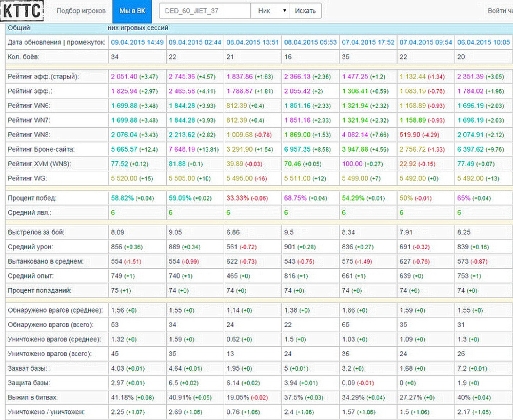Click the 06.04.2015 10:05 session date
The image size is (513, 420).
click(x=483, y=42)
